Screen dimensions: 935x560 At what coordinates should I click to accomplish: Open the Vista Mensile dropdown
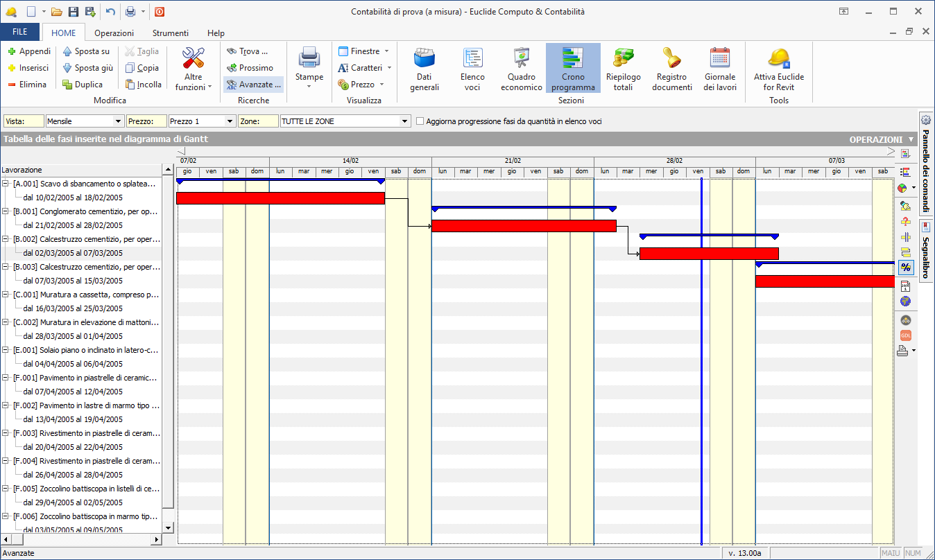coord(119,121)
